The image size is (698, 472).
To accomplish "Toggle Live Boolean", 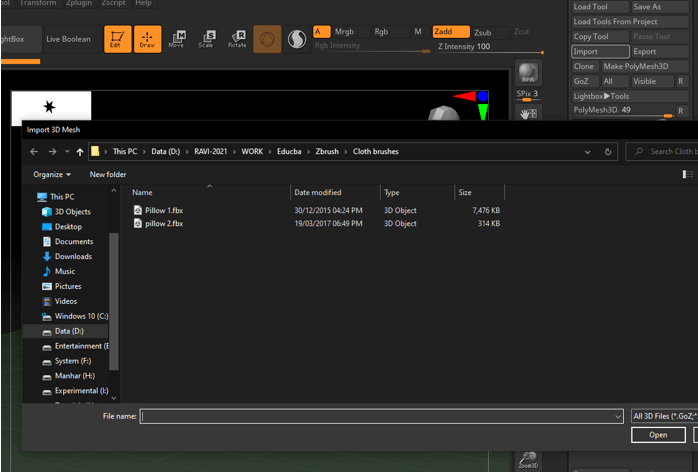I will pyautogui.click(x=69, y=39).
